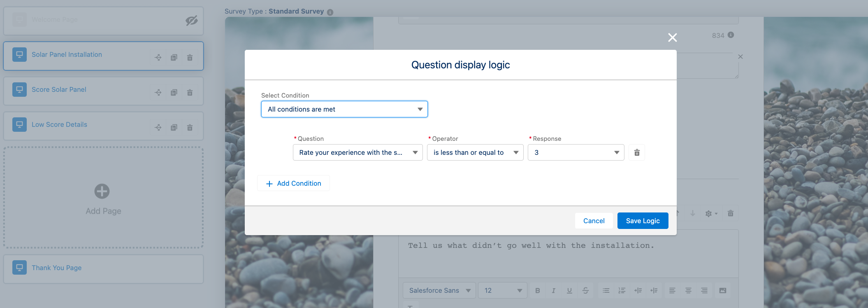Open page branching logic for Low Score Details
This screenshot has width=868, height=308.
[158, 127]
